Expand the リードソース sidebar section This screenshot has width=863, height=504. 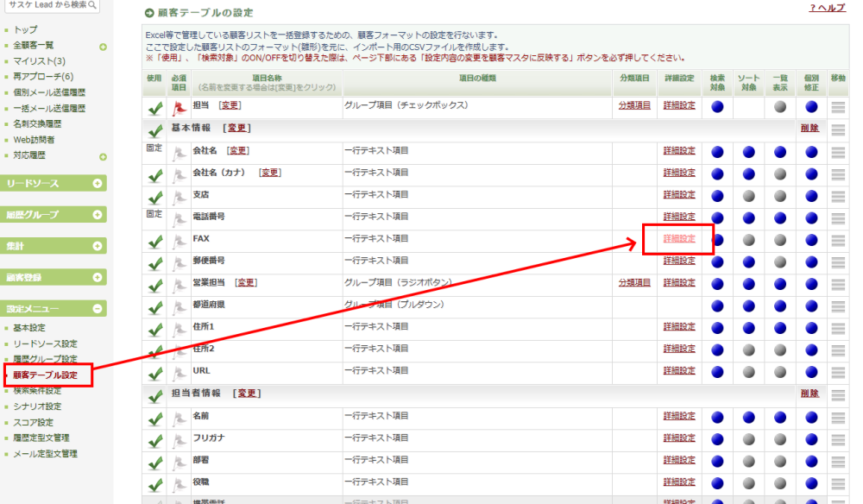tap(98, 183)
